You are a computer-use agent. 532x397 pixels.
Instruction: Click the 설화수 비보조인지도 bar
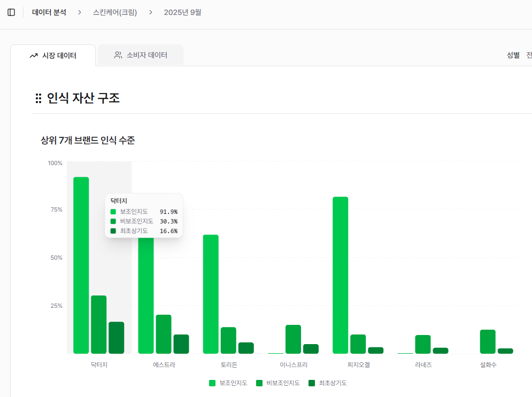(x=488, y=342)
